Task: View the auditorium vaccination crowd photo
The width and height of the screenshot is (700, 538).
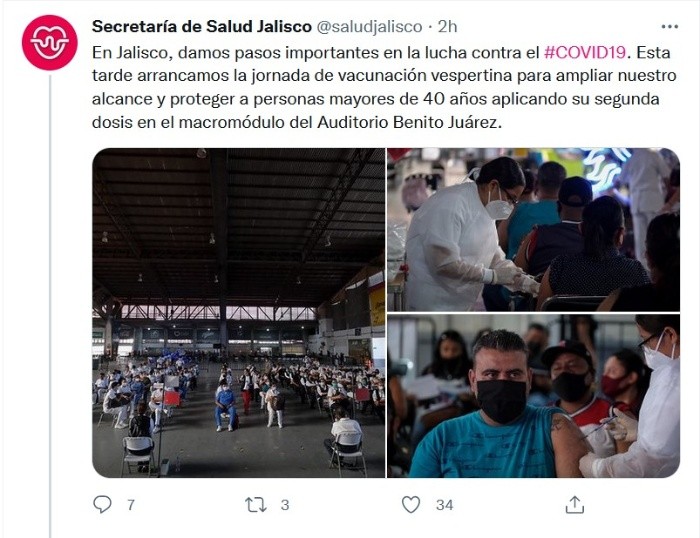Action: pyautogui.click(x=238, y=313)
